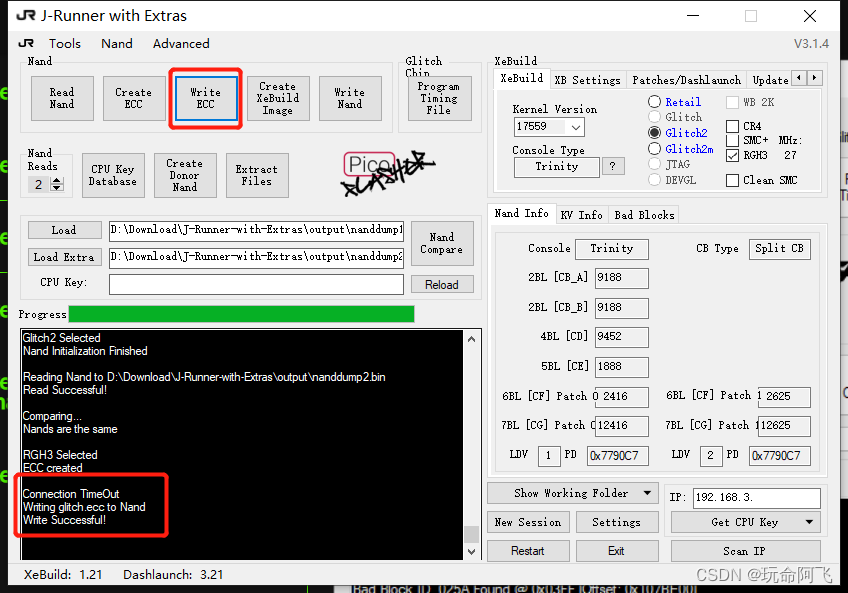This screenshot has height=593, width=848.
Task: Toggle the SMC+ checkbox
Action: 733,140
